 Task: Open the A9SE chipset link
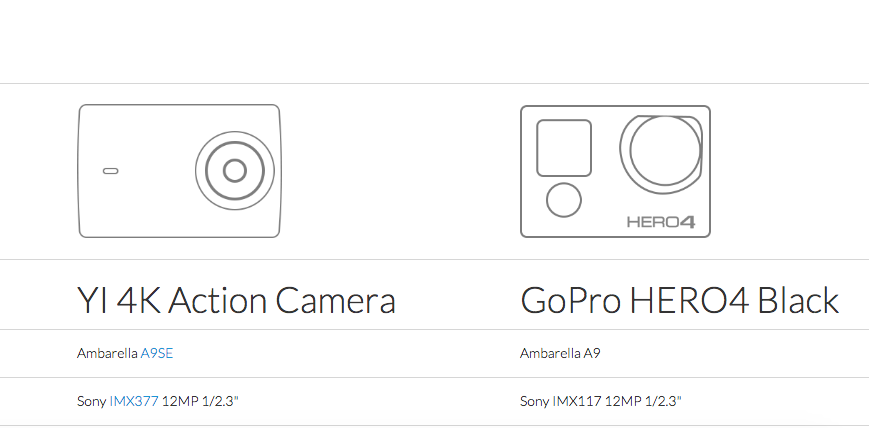157,353
